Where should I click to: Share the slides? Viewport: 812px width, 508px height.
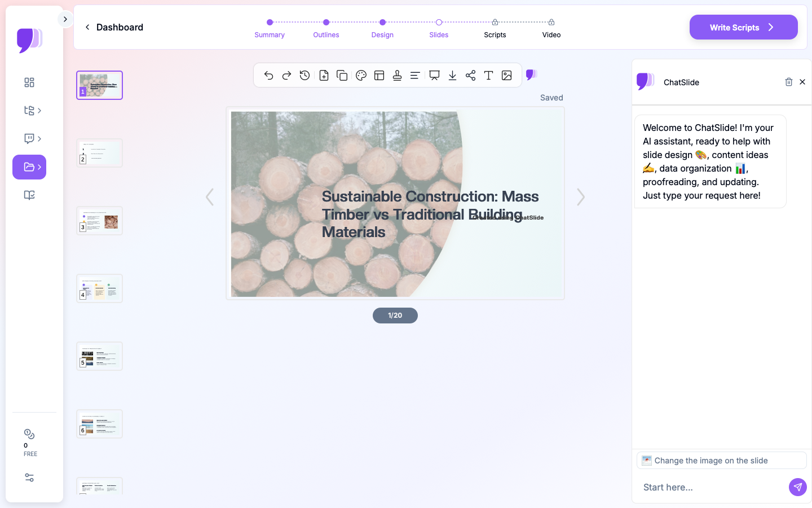[470, 76]
